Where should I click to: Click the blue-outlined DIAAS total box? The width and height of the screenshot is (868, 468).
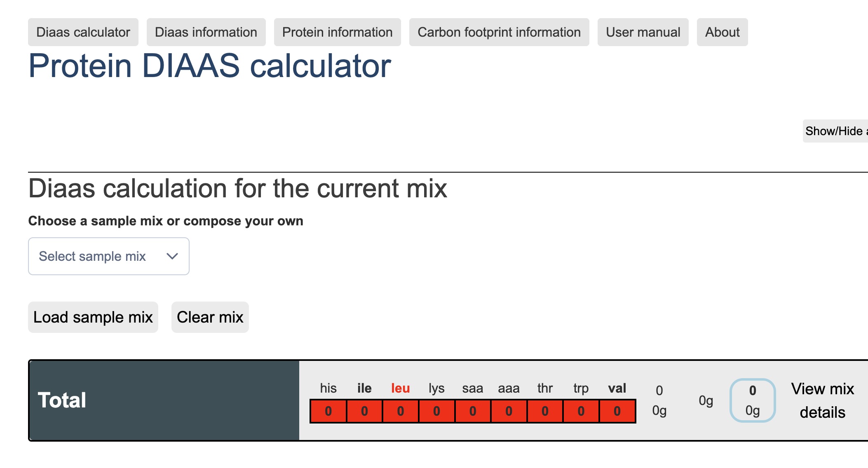(x=753, y=400)
